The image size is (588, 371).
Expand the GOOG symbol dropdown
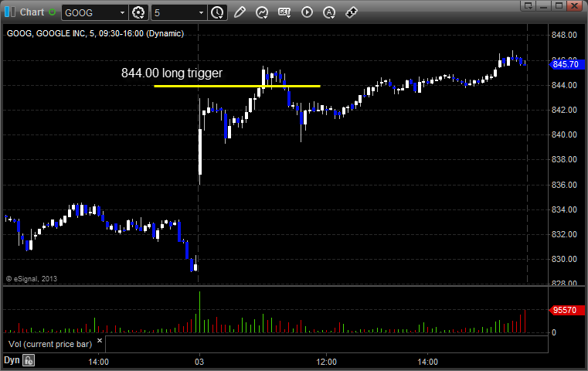(122, 13)
